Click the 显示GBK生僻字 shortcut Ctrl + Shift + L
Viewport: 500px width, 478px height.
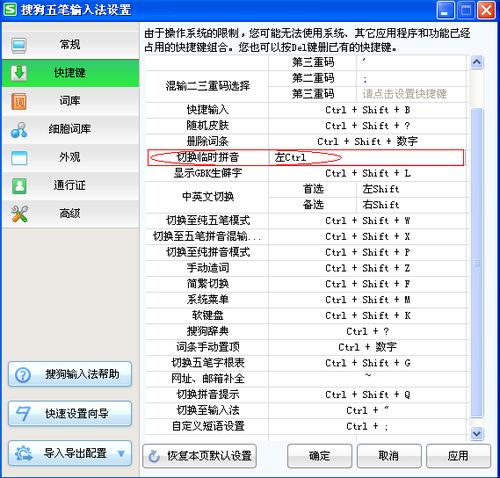pos(367,173)
